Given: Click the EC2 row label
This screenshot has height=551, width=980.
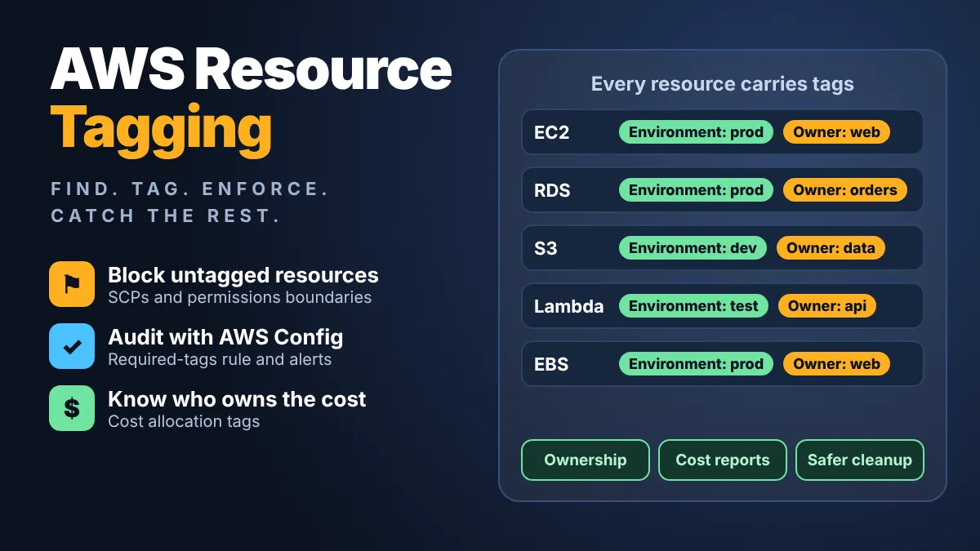Looking at the screenshot, I should 551,132.
